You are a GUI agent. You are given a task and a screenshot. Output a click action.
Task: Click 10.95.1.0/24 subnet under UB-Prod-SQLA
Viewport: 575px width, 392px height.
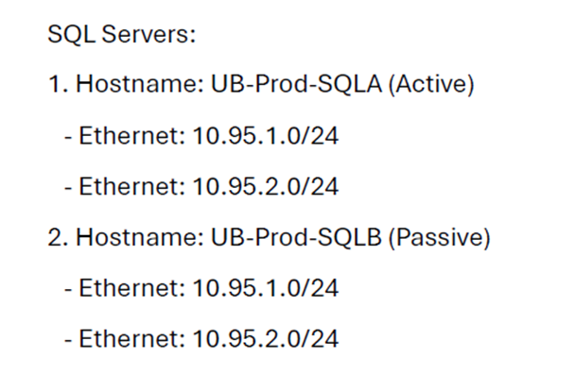click(x=263, y=137)
